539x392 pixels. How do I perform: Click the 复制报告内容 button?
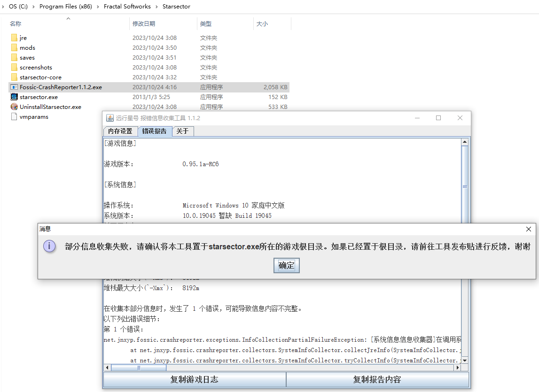[377, 380]
